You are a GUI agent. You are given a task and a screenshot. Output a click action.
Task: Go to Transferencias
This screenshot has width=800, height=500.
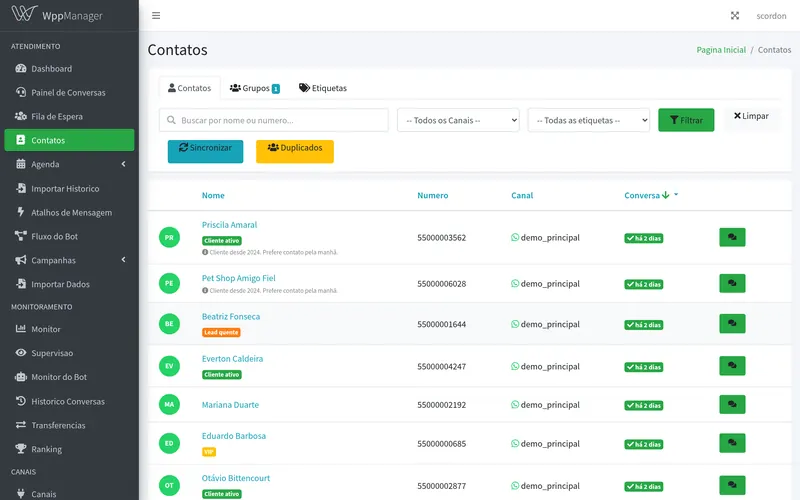(69, 425)
